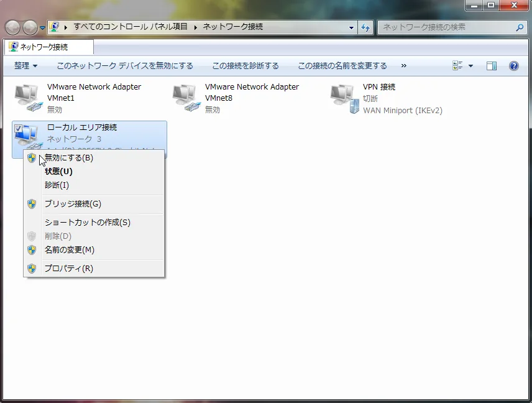Uncheck the ローカル エリア接続 item checkbox
The image size is (532, 403).
point(18,128)
